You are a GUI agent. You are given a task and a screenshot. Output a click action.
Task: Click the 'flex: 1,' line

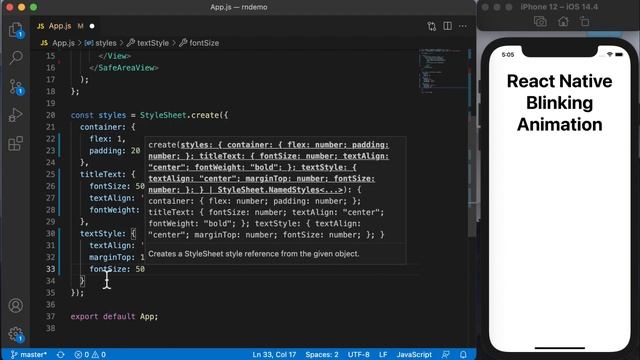pos(108,139)
